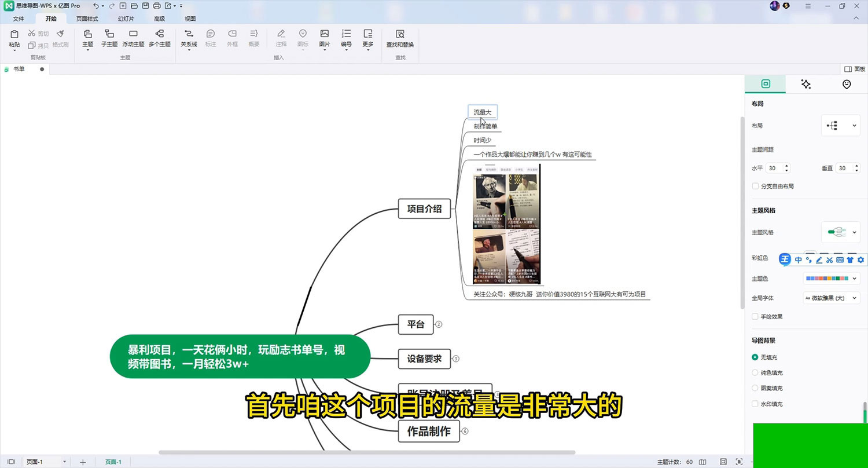Insert a picture with 图片 icon
The height and width of the screenshot is (468, 868).
325,35
